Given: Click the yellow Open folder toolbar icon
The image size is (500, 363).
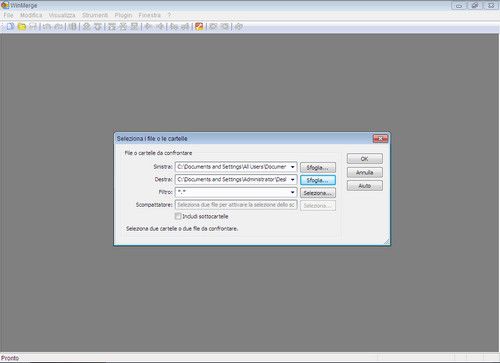Looking at the screenshot, I should pyautogui.click(x=22, y=26).
